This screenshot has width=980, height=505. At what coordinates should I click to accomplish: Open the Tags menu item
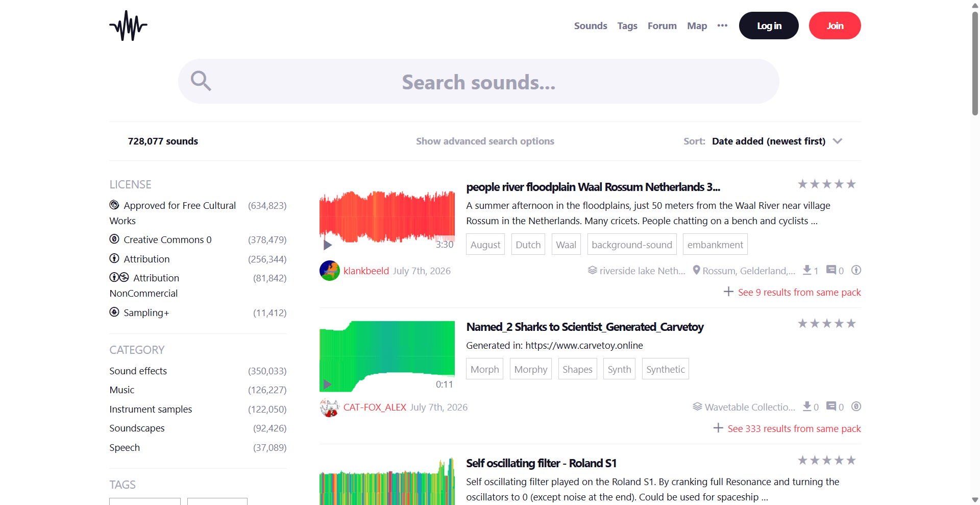point(627,26)
